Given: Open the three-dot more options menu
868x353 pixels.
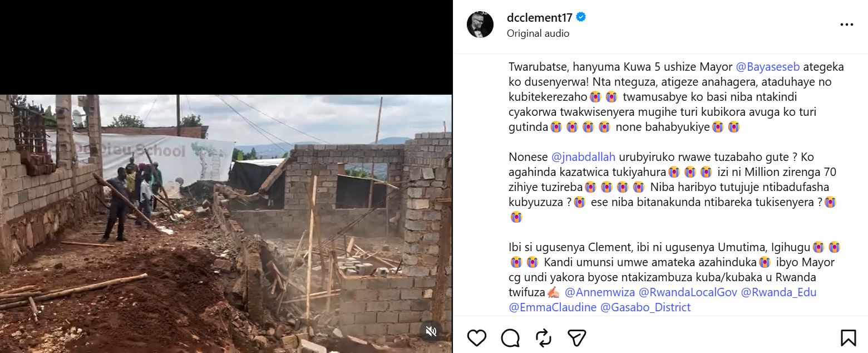Looking at the screenshot, I should coord(846,25).
